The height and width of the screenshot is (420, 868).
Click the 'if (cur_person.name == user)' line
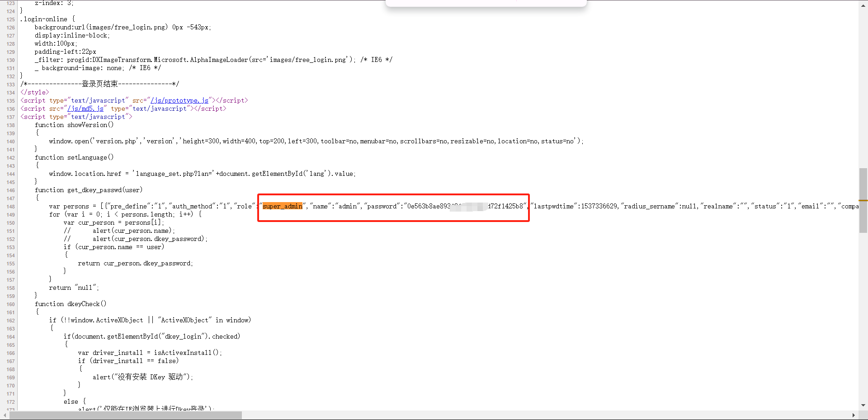(x=114, y=247)
